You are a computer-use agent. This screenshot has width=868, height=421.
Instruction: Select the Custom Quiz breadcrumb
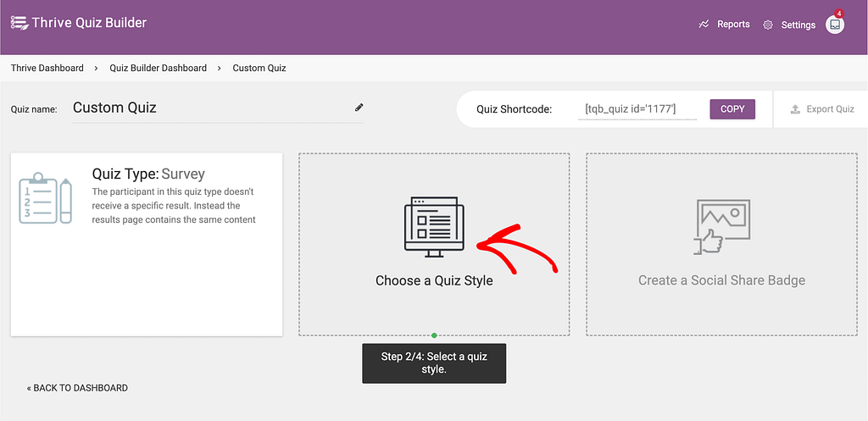[259, 68]
